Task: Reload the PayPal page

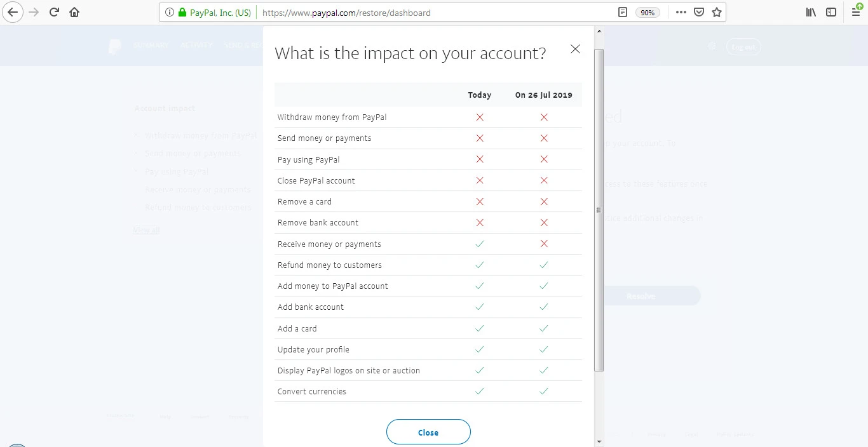Action: click(x=54, y=12)
